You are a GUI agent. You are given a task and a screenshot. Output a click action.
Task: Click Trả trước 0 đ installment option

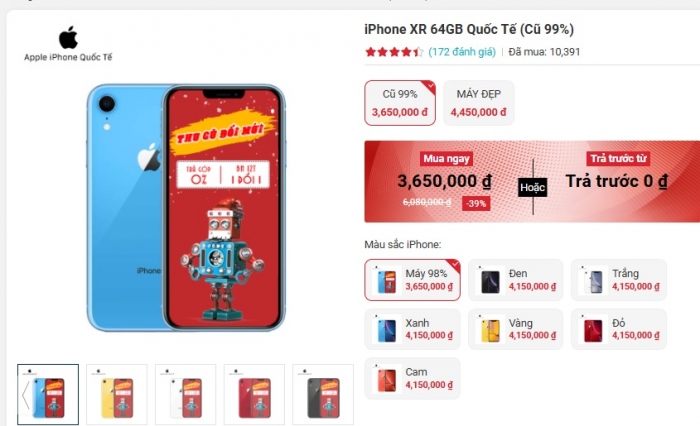point(617,181)
